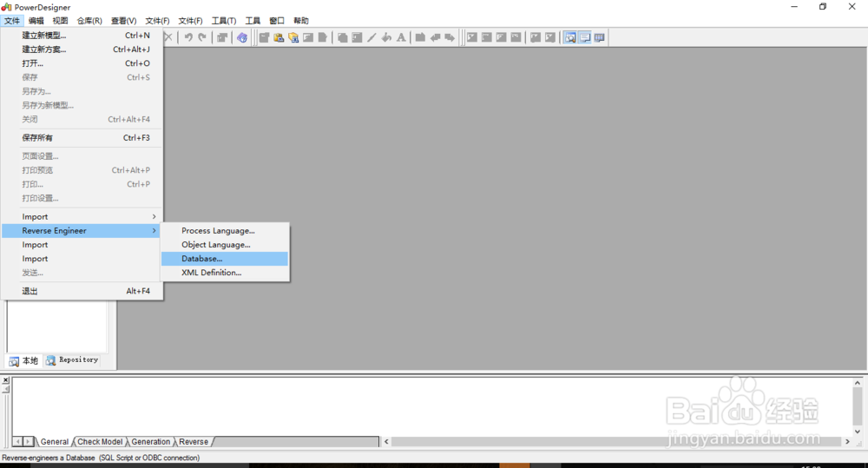Choose 退出 to exit PowerDesigner

[x=82, y=291]
